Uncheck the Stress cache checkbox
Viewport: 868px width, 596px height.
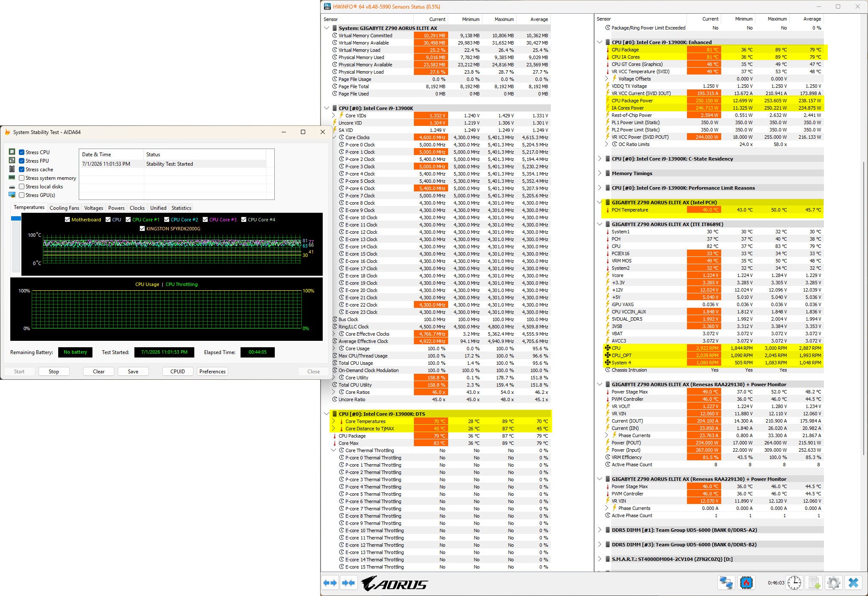pyautogui.click(x=21, y=169)
